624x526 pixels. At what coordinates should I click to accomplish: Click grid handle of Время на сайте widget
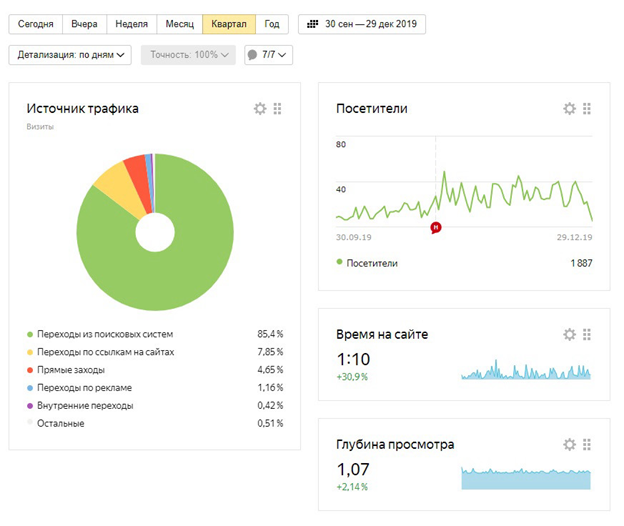tap(587, 334)
